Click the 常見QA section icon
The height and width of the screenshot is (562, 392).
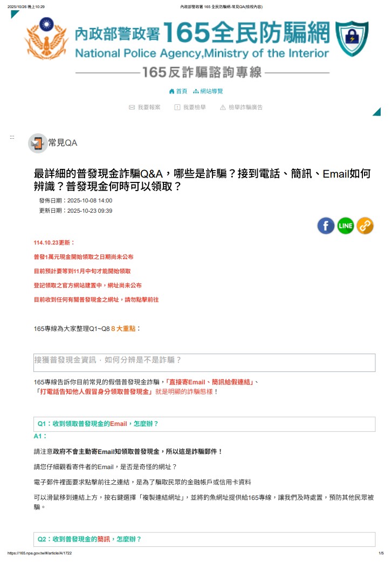(x=38, y=144)
